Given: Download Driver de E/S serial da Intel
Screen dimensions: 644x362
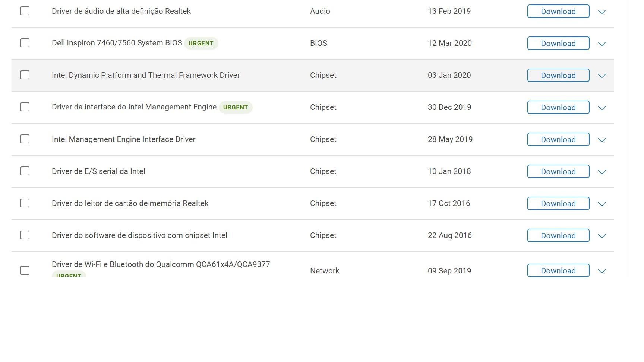Looking at the screenshot, I should [558, 171].
